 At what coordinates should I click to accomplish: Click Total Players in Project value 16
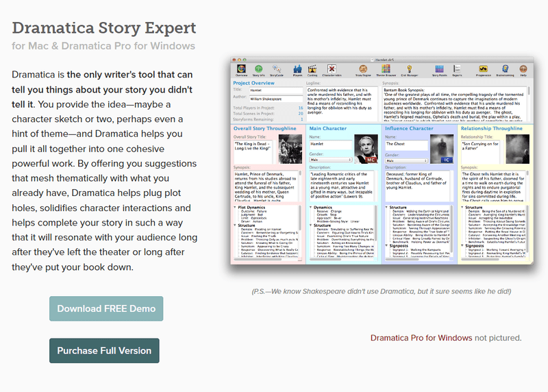pyautogui.click(x=301, y=108)
